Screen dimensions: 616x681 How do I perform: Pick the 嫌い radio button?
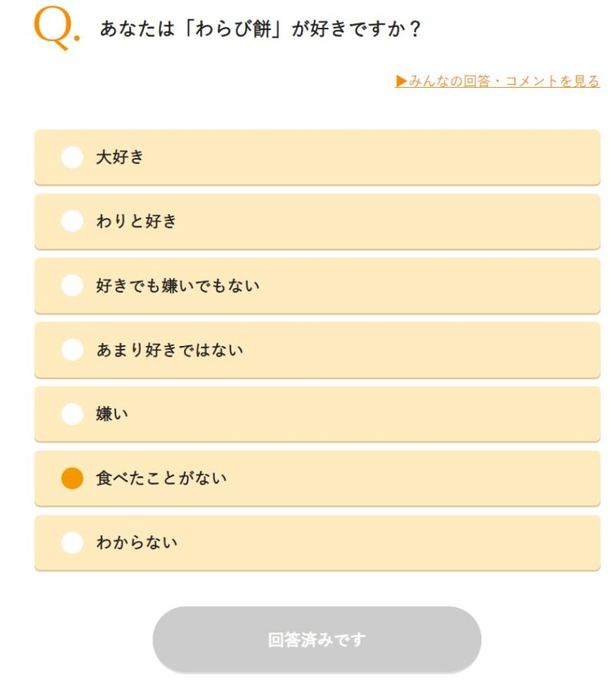click(72, 414)
